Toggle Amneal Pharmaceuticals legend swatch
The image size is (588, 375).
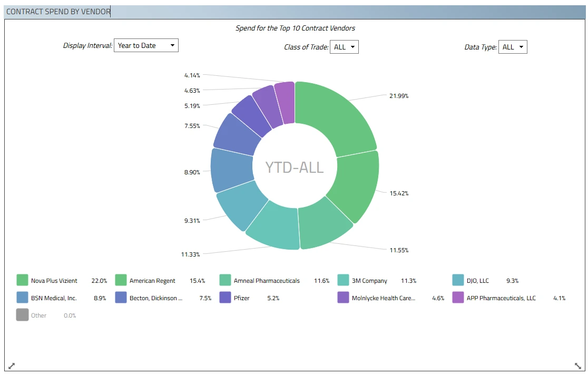pos(225,280)
